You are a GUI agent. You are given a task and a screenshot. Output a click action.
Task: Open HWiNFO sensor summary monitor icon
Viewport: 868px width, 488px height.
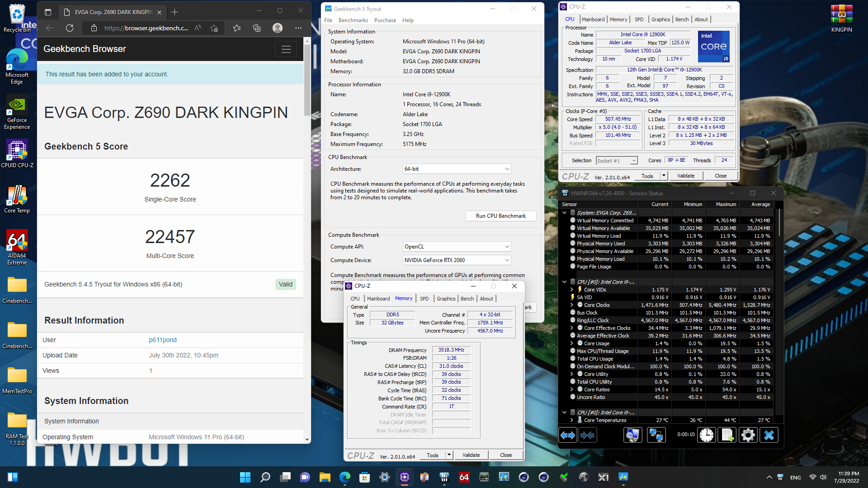point(632,435)
